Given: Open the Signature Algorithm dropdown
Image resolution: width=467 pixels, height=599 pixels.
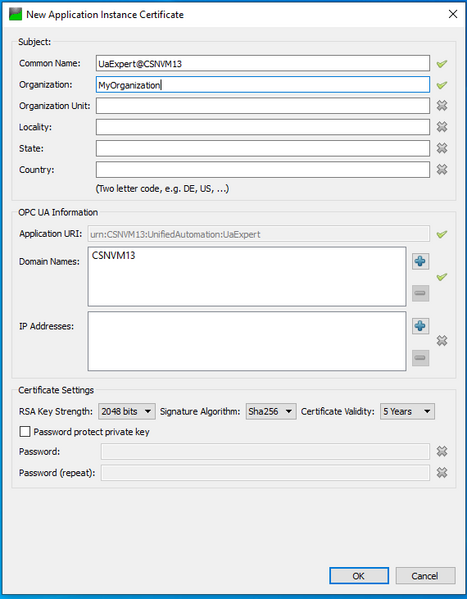Looking at the screenshot, I should (271, 411).
